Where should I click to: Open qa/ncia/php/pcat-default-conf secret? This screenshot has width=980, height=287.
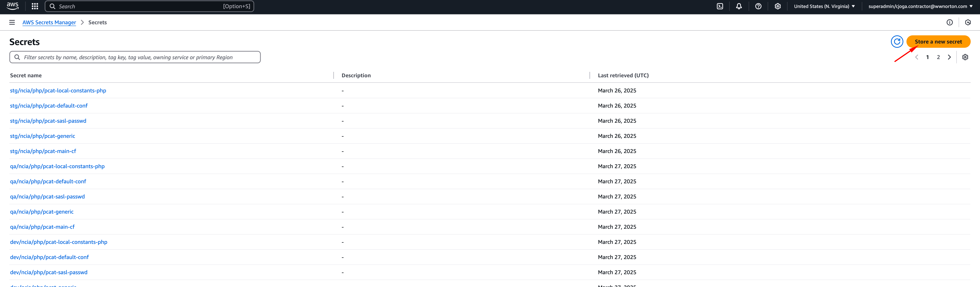coord(48,182)
